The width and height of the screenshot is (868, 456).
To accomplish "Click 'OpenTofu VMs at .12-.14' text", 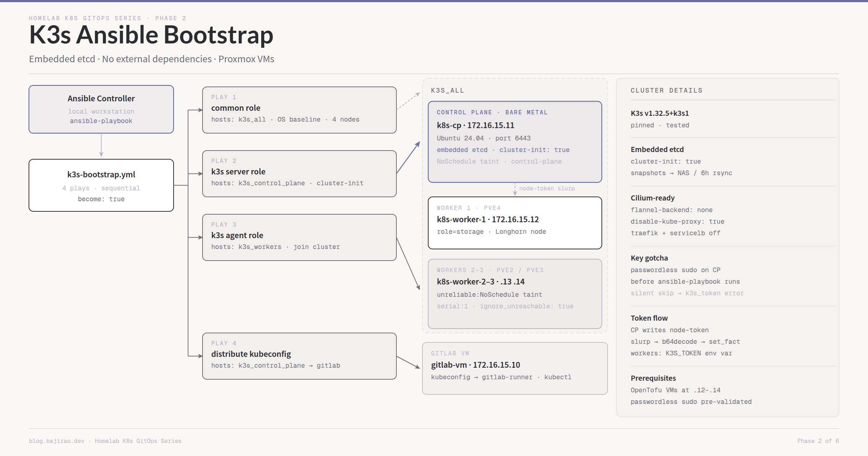I will (676, 390).
